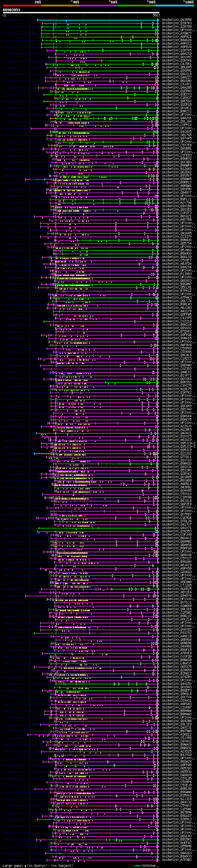This screenshot has width=197, height=868.
Task: Select hit UniRef100_B9RKQ3
Action: click(x=177, y=464)
